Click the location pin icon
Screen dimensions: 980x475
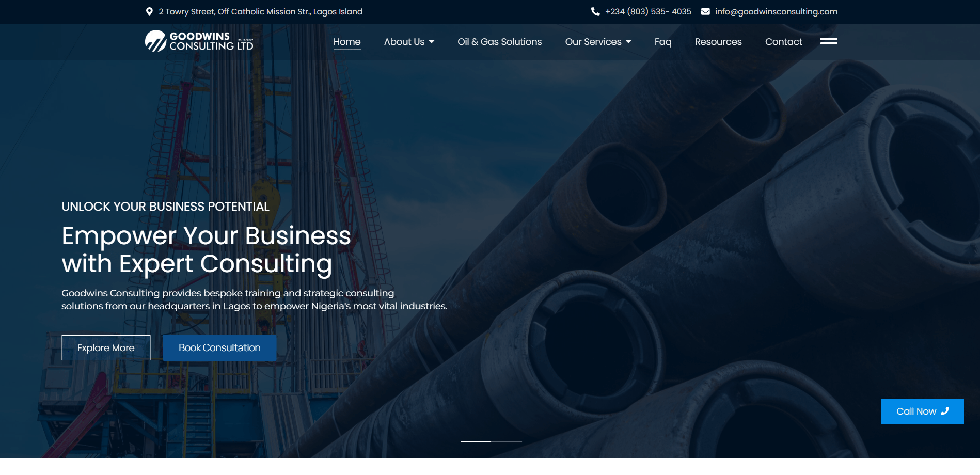(149, 11)
